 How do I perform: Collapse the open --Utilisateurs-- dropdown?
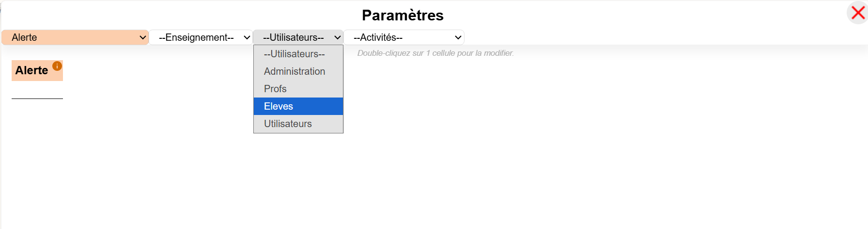pyautogui.click(x=298, y=37)
